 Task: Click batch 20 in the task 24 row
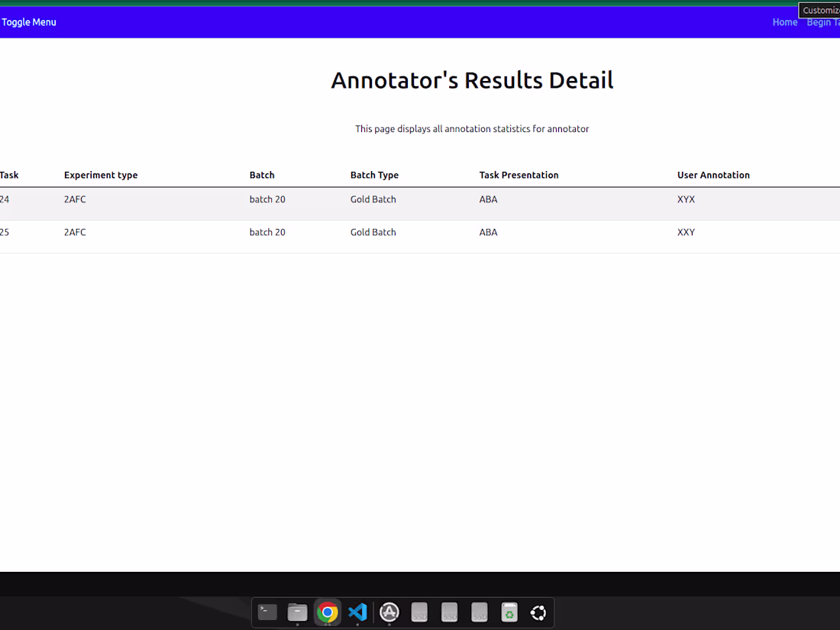[267, 199]
